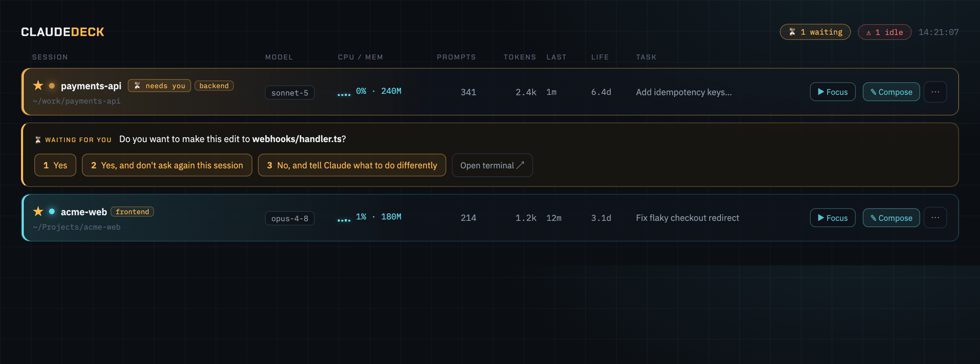This screenshot has width=980, height=364.
Task: Click the sonnet-5 model chip
Action: [289, 93]
